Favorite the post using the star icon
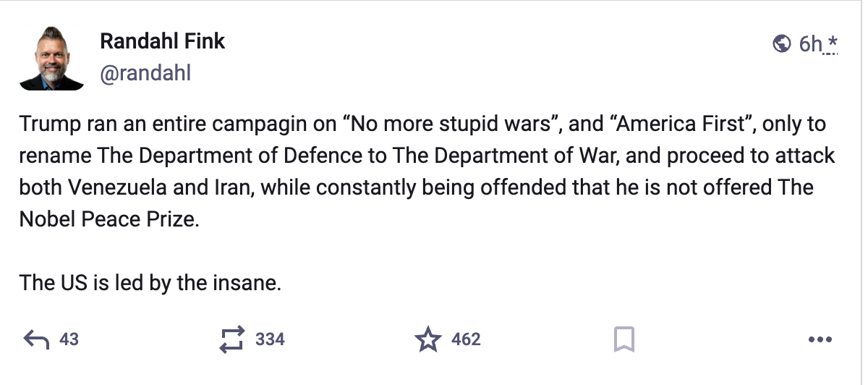 428,339
